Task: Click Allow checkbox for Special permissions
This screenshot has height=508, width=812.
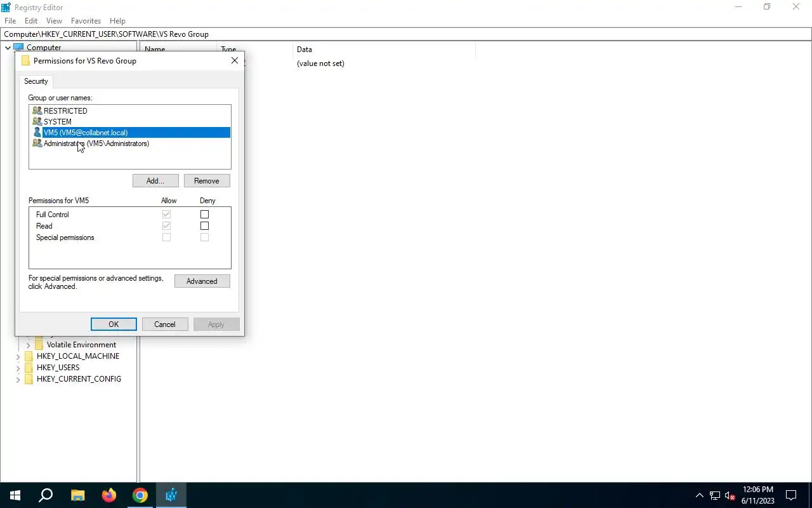Action: pyautogui.click(x=166, y=237)
